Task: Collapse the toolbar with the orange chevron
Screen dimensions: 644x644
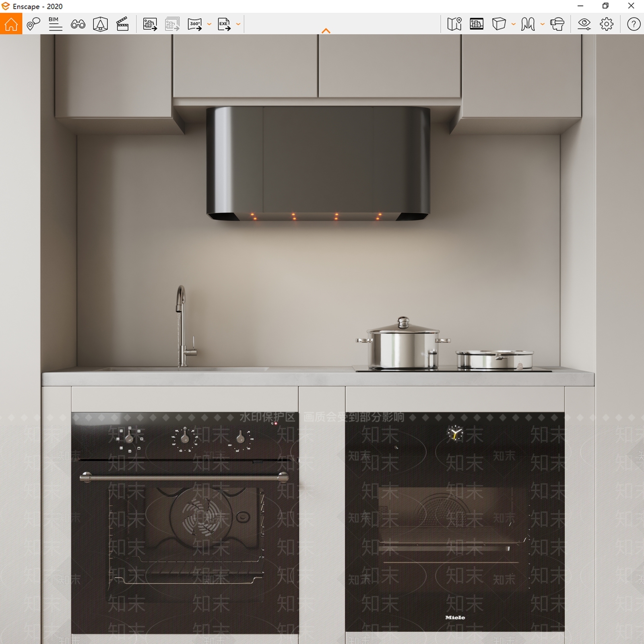Action: (x=326, y=31)
